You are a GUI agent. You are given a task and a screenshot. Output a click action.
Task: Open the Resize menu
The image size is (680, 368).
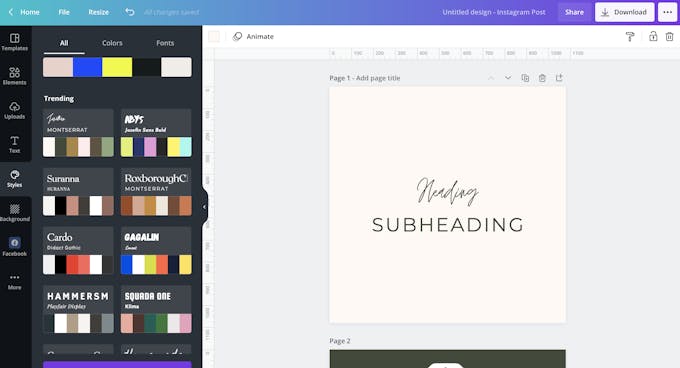(98, 12)
